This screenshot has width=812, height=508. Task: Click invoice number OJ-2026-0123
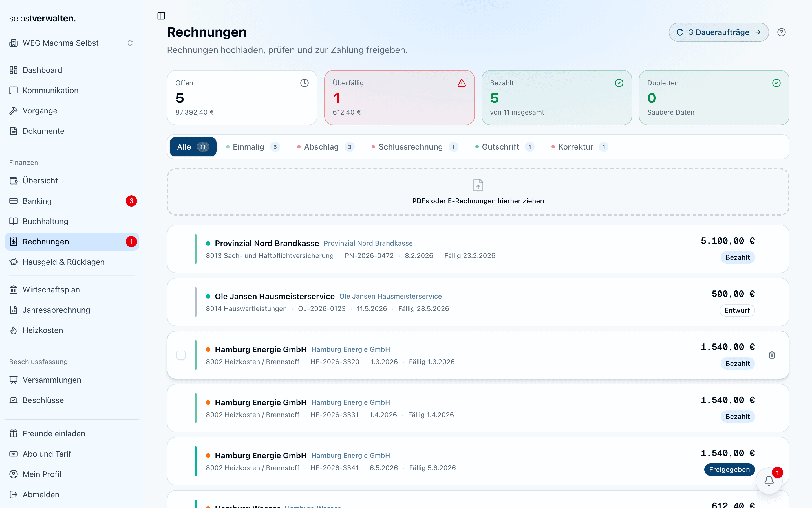click(x=322, y=309)
